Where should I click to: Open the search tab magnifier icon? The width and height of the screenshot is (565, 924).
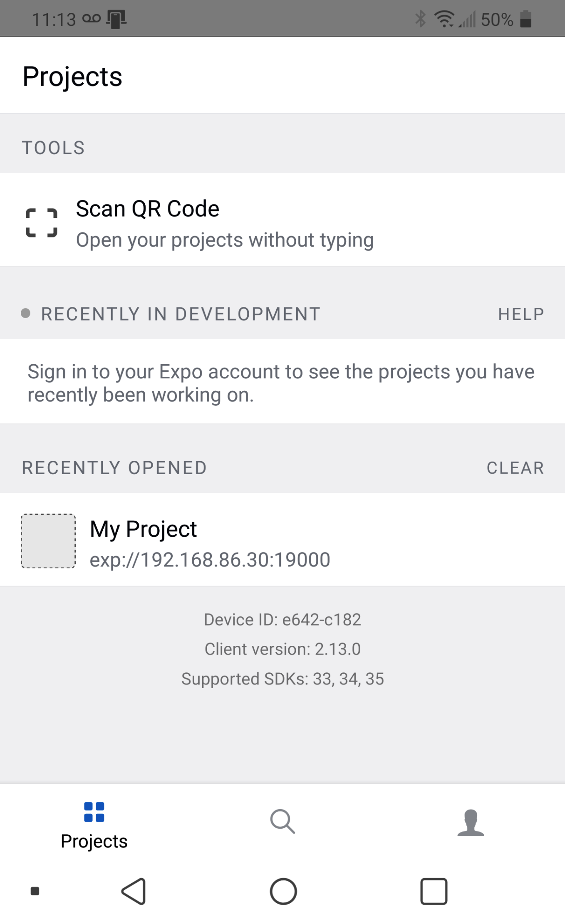[282, 821]
